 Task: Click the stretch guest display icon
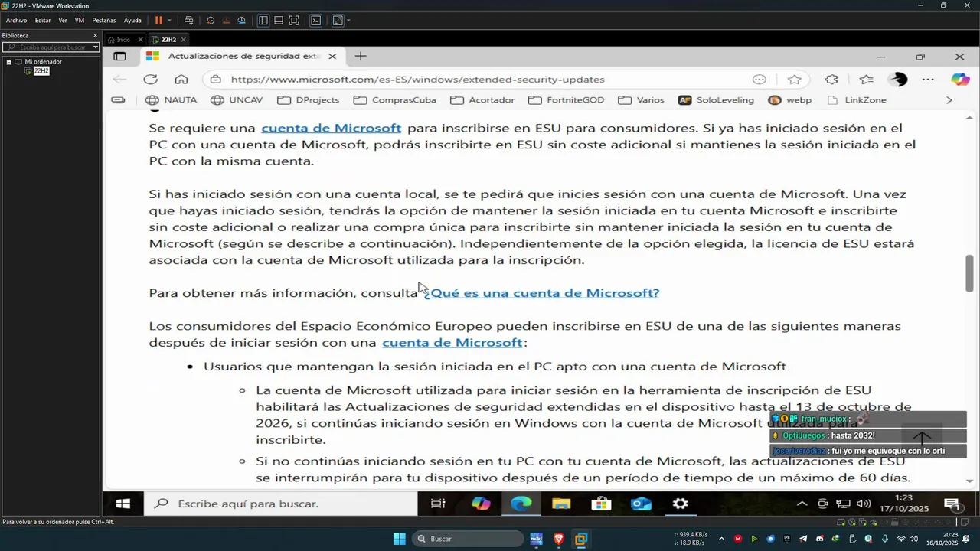(338, 21)
